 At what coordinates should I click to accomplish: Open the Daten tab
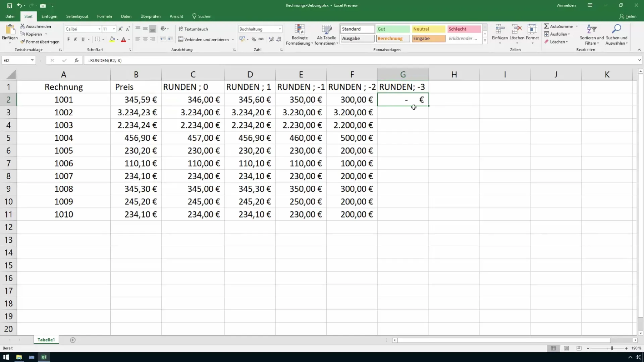126,16
